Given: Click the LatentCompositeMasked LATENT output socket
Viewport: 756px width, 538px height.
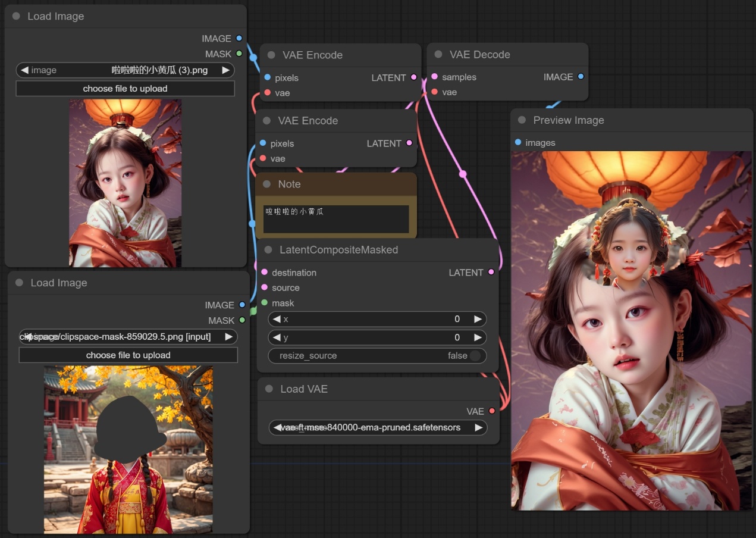Looking at the screenshot, I should tap(491, 272).
